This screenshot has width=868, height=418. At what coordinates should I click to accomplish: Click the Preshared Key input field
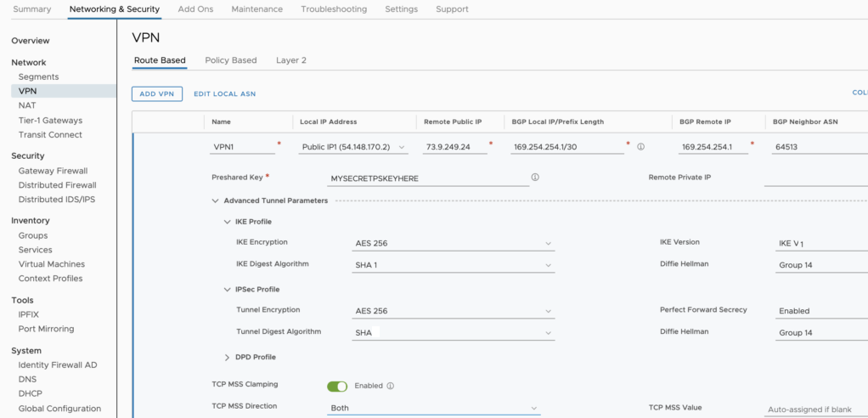[427, 178]
